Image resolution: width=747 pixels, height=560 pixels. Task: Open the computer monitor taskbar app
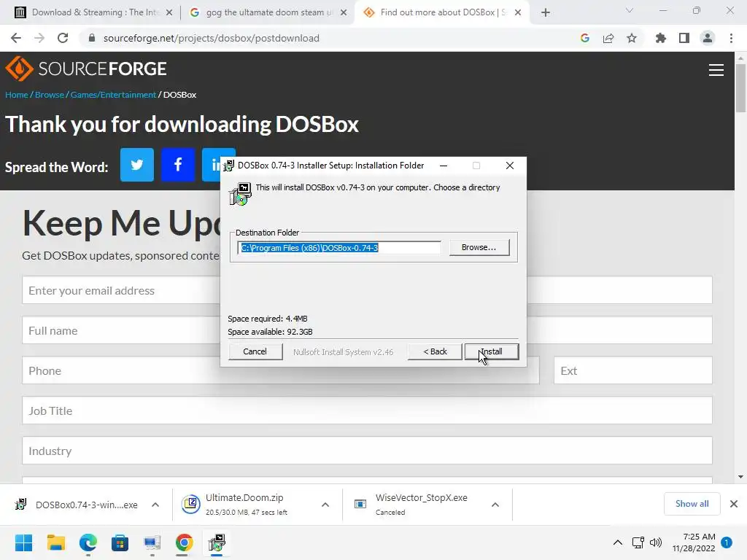point(152,542)
